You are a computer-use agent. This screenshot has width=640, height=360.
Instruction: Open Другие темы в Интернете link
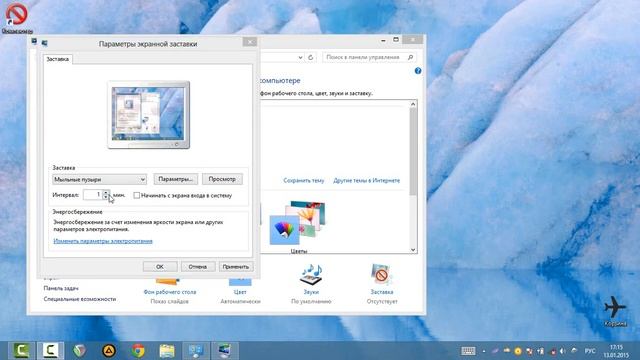pos(367,180)
